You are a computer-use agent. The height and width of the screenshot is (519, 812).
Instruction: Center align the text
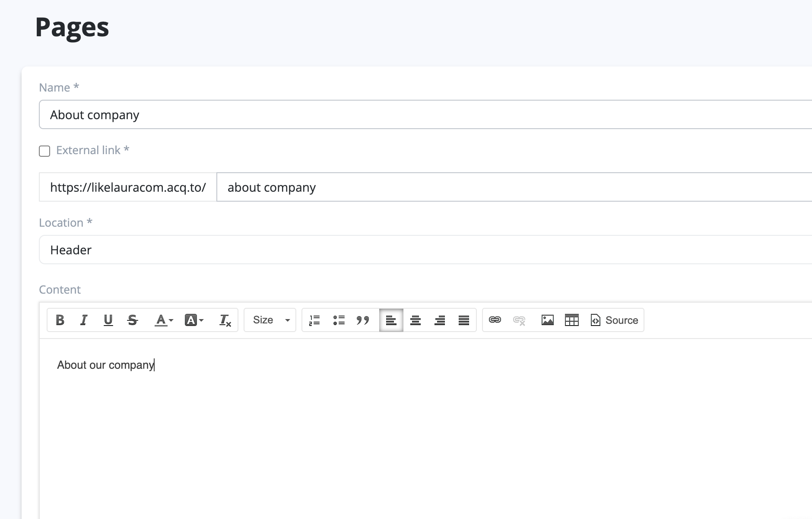416,320
